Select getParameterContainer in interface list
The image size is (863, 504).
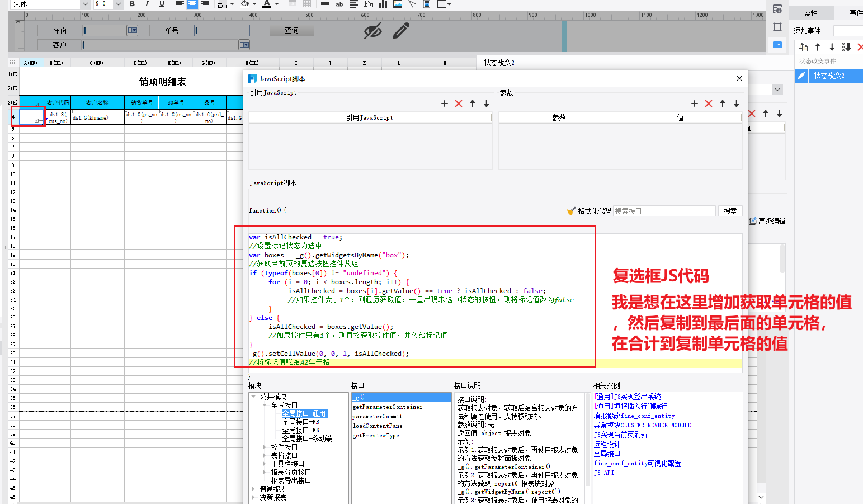[388, 407]
